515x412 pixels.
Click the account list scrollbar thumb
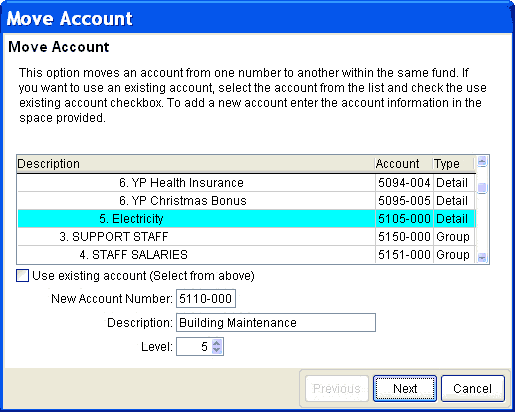tap(482, 188)
